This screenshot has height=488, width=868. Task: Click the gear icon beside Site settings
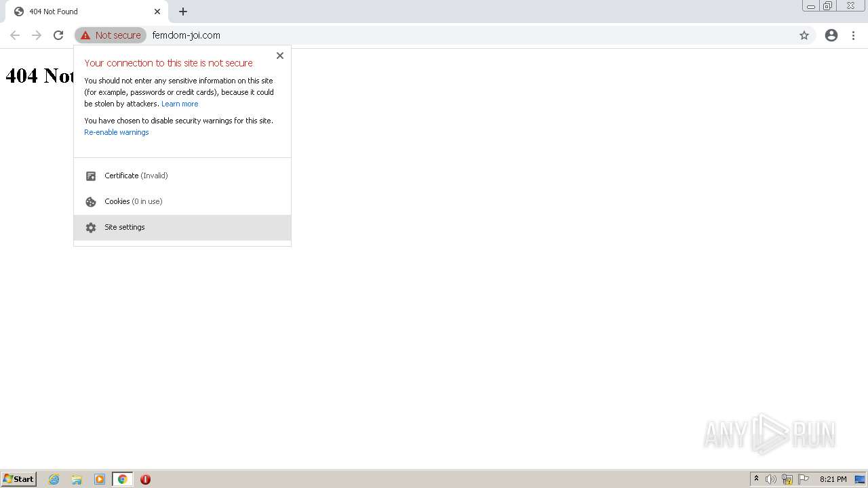(x=91, y=228)
